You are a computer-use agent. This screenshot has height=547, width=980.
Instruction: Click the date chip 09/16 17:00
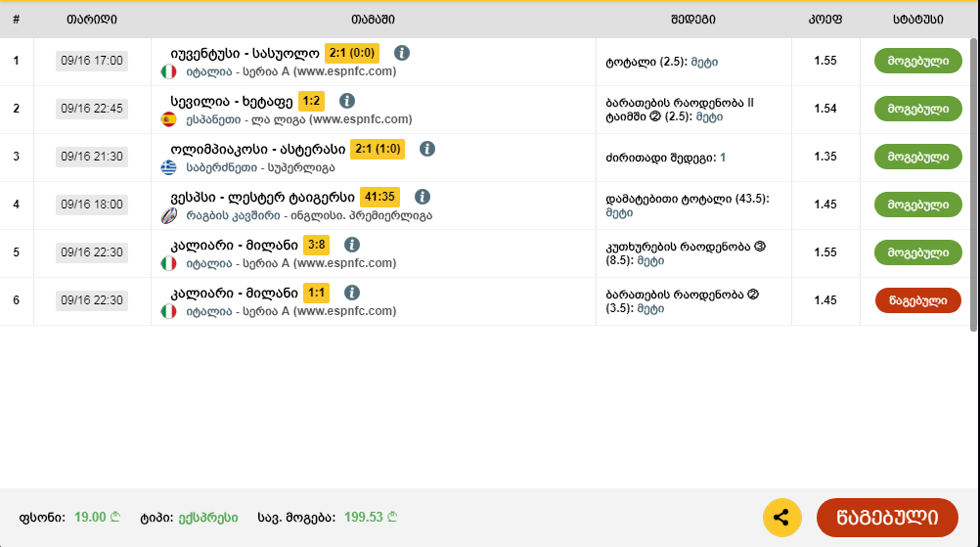pos(92,61)
